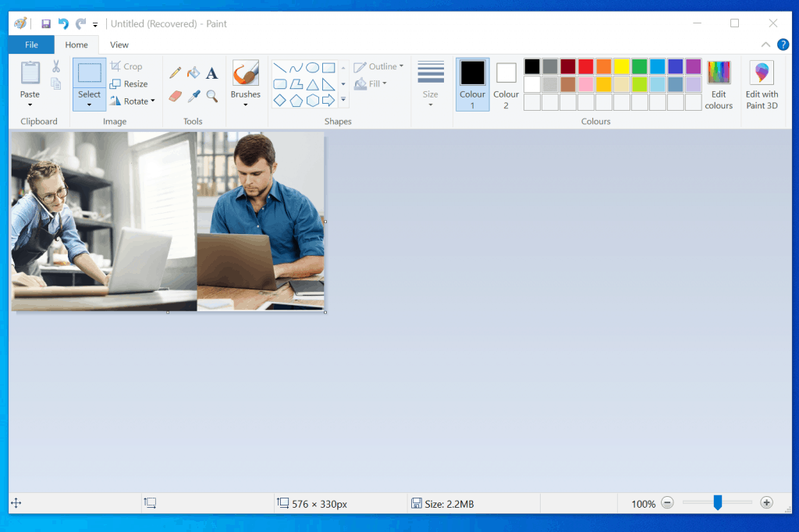This screenshot has height=532, width=799.
Task: Open the shape Outline dropdown
Action: click(x=378, y=67)
